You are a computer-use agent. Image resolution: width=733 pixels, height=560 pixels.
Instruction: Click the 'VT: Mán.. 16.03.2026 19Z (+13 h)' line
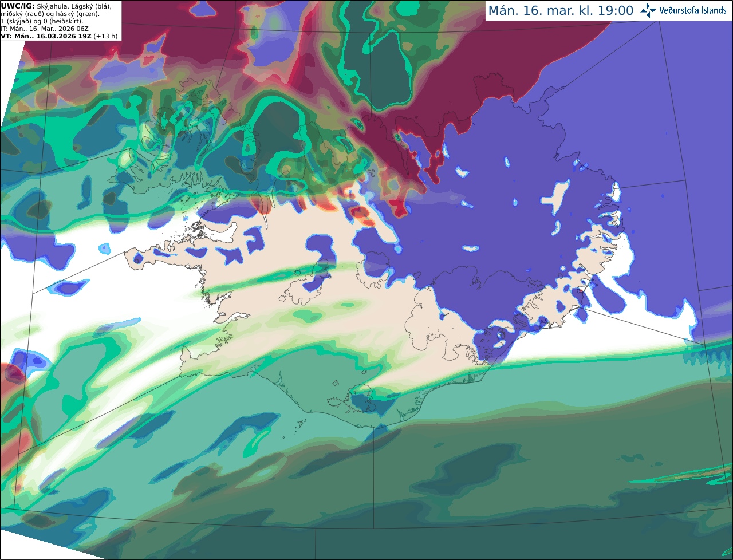pos(59,36)
